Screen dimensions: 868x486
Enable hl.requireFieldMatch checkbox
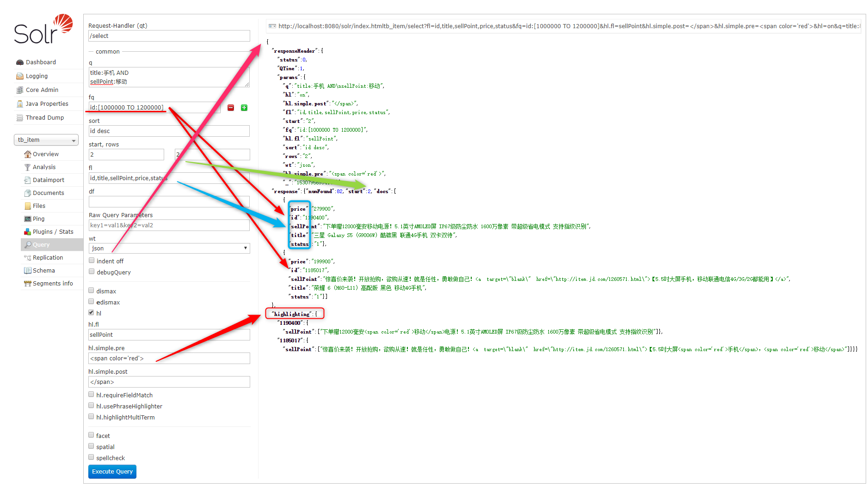92,395
